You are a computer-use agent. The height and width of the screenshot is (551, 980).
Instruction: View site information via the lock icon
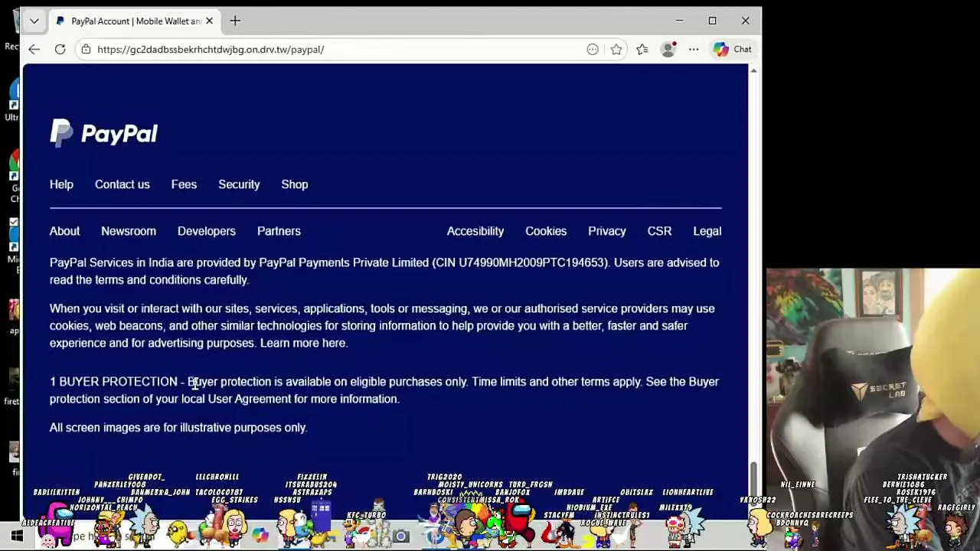tap(86, 49)
